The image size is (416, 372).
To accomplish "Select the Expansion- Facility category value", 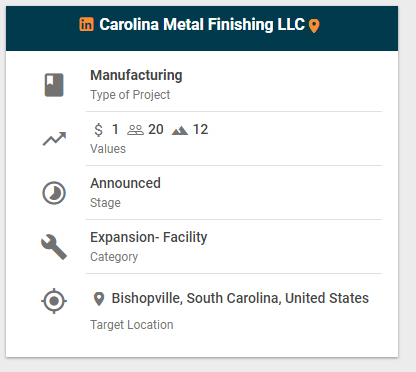I will pos(149,237).
